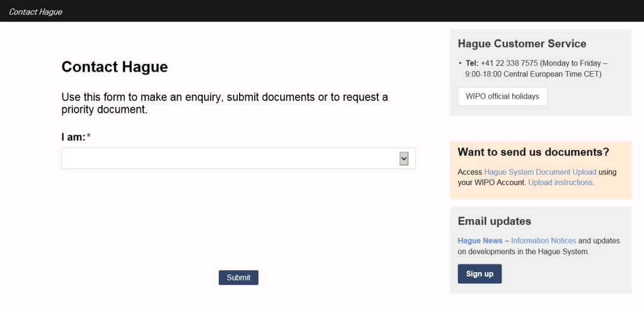Submit the Contact Hague form

coord(238,278)
